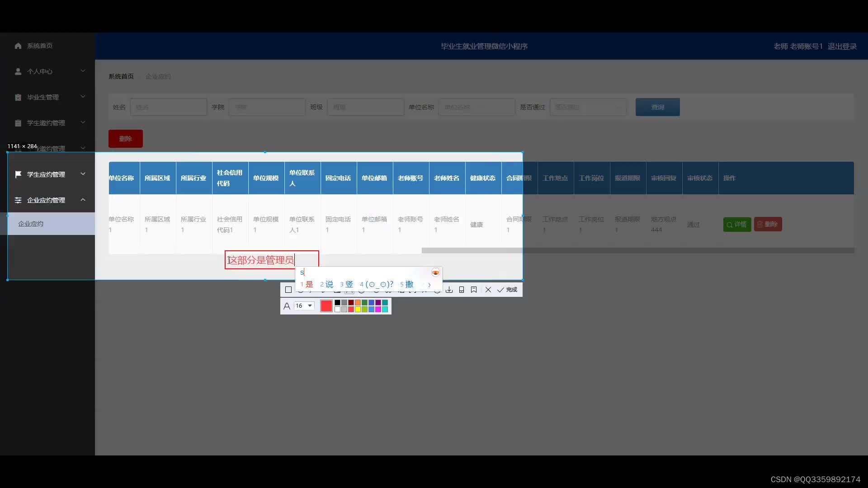This screenshot has height=488, width=868.
Task: Focus the 班级 search field
Action: (x=365, y=107)
